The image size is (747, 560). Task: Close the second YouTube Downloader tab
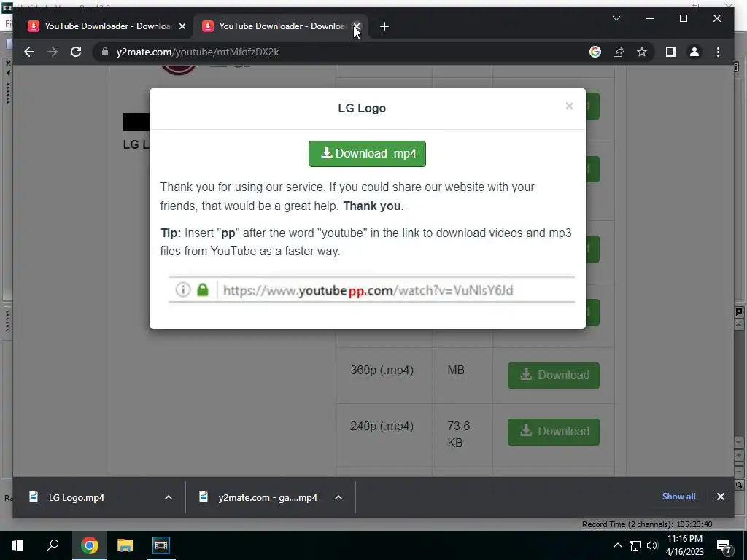pos(356,26)
